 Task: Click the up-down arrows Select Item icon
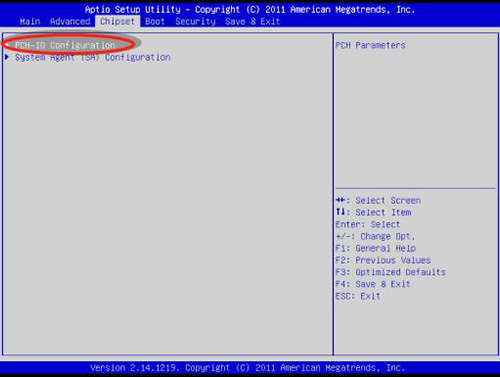coord(340,212)
